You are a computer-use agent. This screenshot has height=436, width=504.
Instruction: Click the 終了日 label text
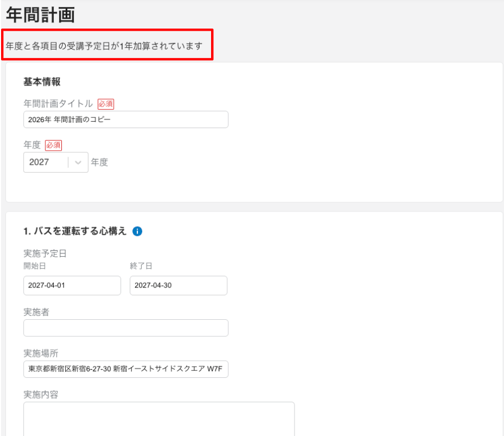[140, 266]
